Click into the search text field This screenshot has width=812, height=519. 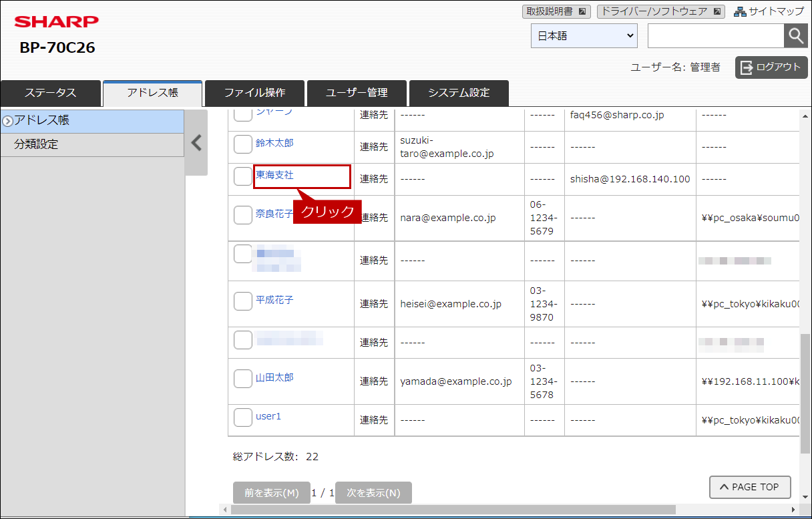[716, 36]
